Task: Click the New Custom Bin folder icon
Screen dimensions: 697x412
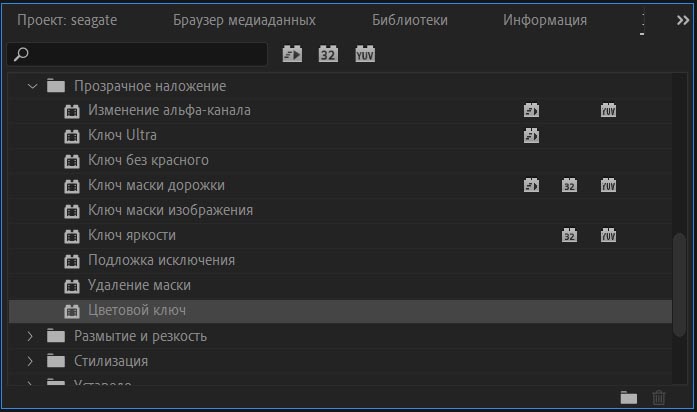Action: [628, 397]
